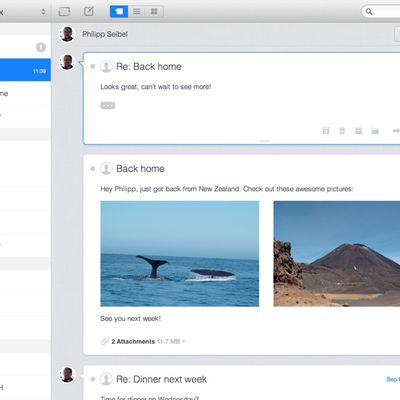This screenshot has width=400, height=400.
Task: Open the Philipp Seibel contact name
Action: pos(105,34)
